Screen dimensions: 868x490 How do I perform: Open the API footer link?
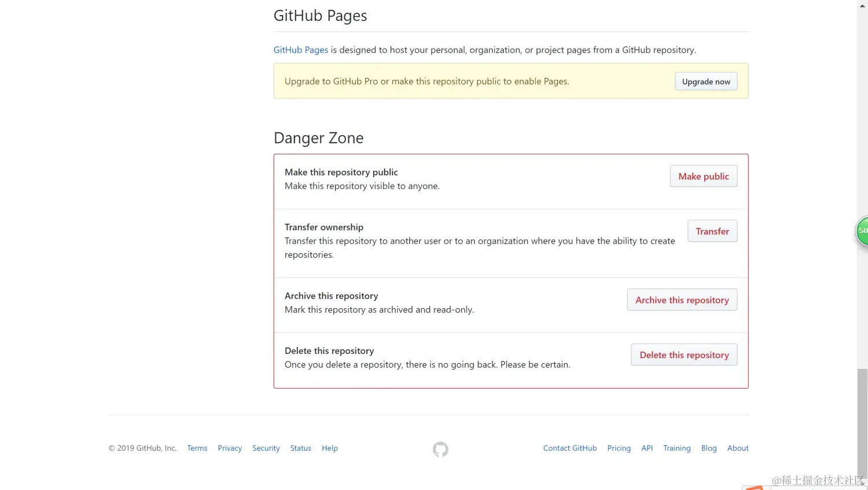pos(647,448)
